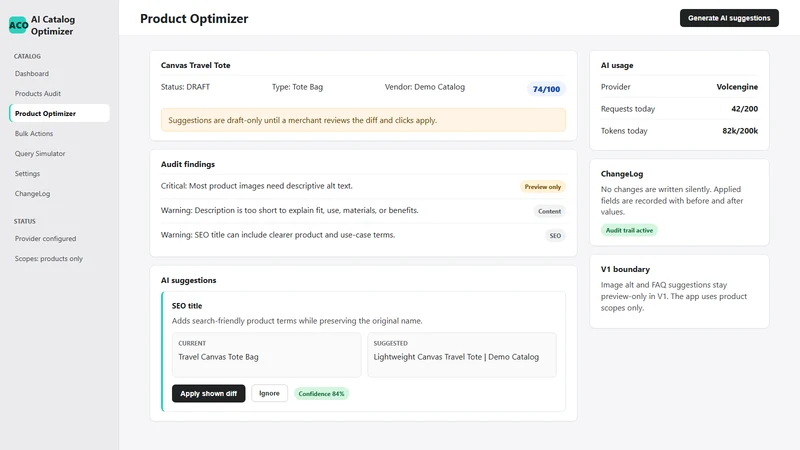Click Status: DRAFT text
The height and width of the screenshot is (450, 800).
pos(185,87)
